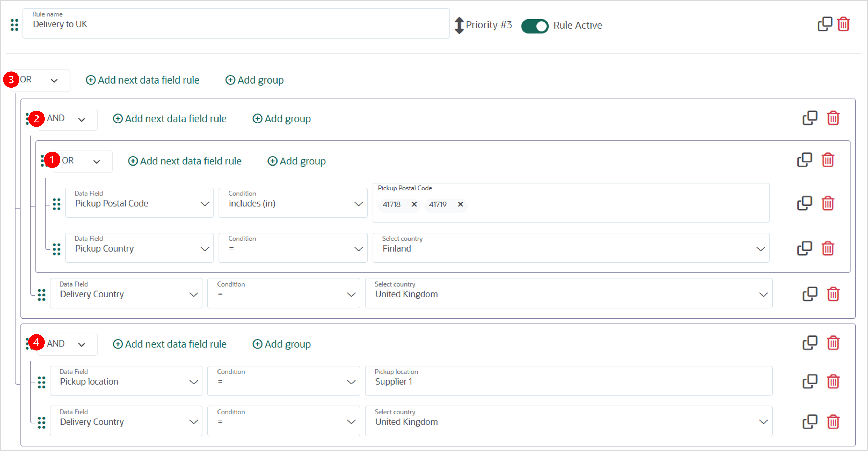868x451 pixels.
Task: Duplicate the first AND group
Action: [x=810, y=118]
